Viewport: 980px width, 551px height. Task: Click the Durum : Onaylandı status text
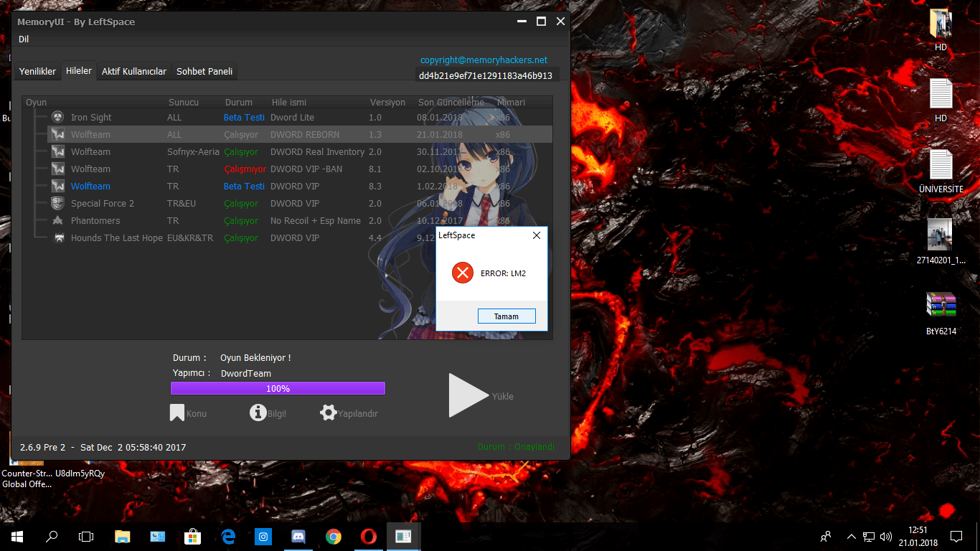pyautogui.click(x=516, y=446)
